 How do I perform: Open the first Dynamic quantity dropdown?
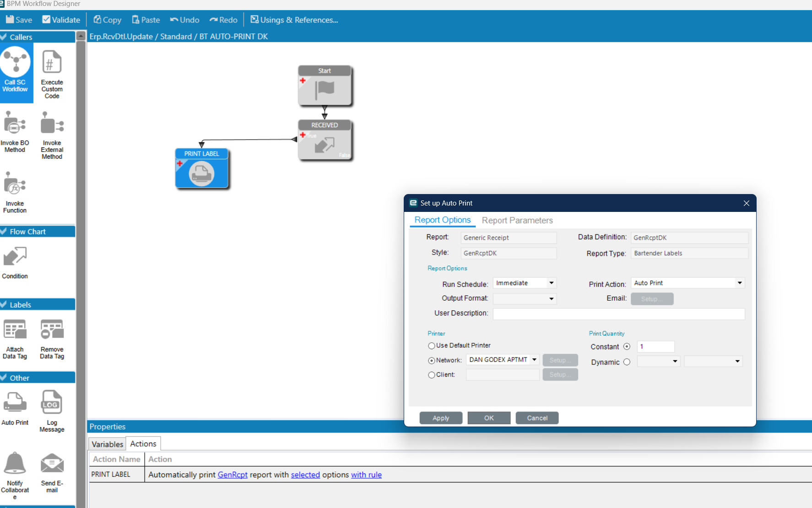coord(675,361)
